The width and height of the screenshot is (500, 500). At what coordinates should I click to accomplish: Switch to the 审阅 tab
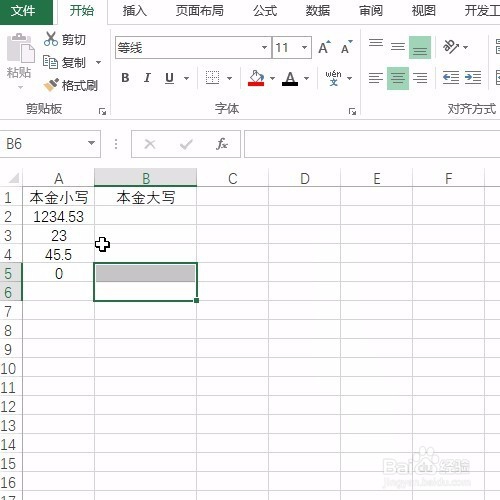point(371,11)
